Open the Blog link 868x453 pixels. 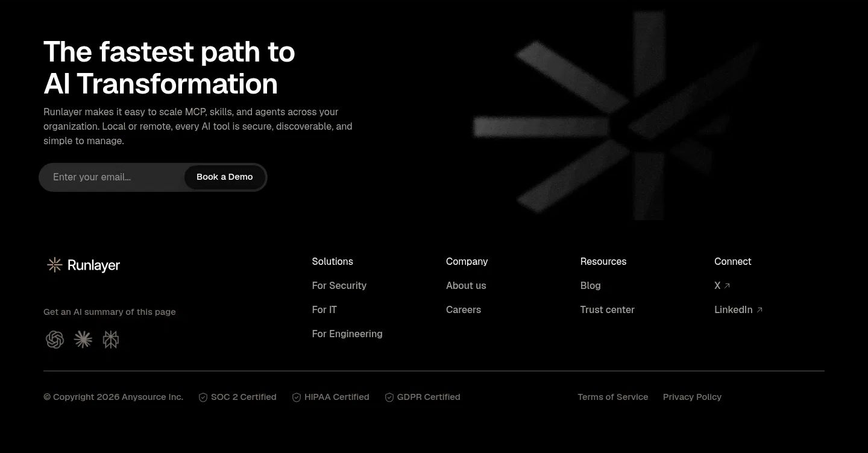point(591,285)
